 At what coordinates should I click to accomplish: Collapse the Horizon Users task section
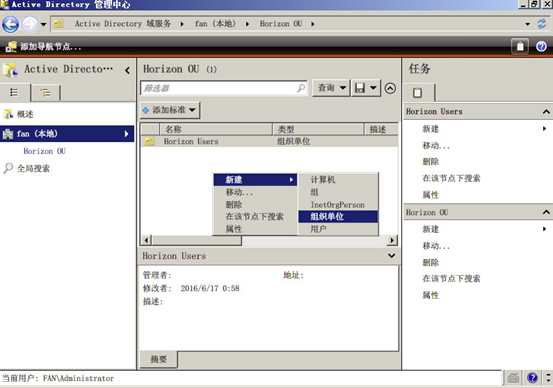coord(546,111)
